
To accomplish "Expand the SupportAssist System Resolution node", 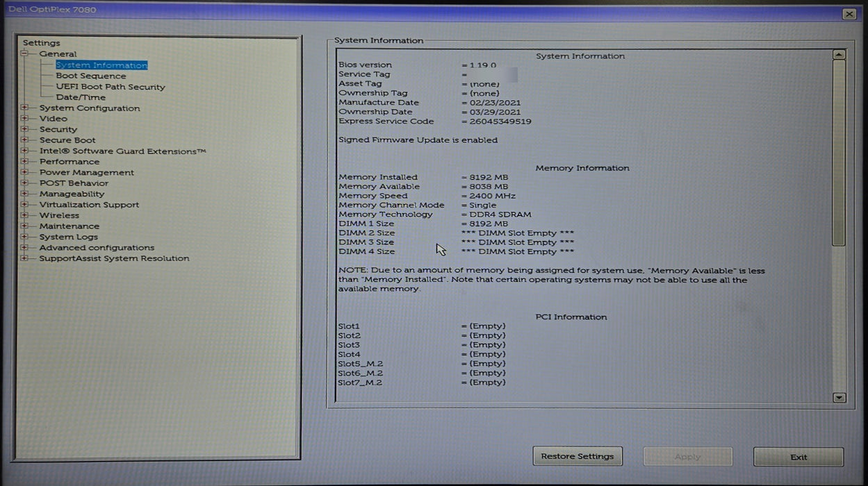I will (x=25, y=258).
